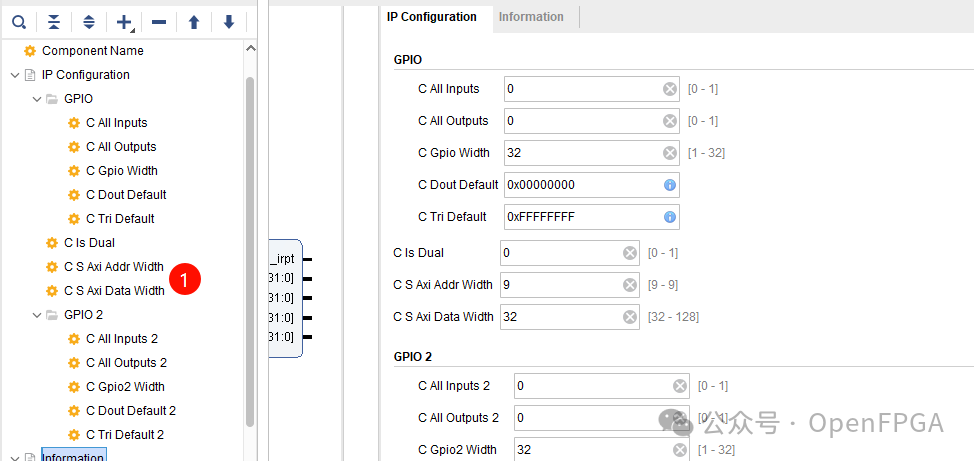974x461 pixels.
Task: Clear the C All Outputs field value
Action: point(670,121)
